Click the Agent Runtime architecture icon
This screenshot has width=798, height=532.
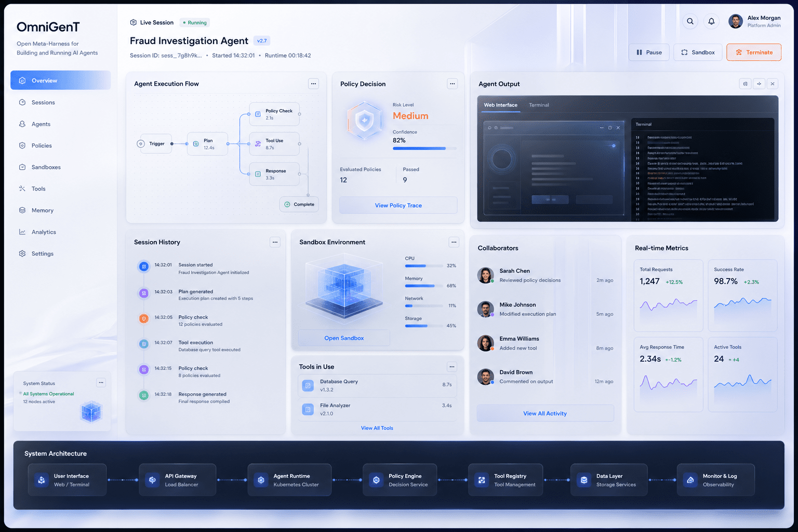(261, 480)
